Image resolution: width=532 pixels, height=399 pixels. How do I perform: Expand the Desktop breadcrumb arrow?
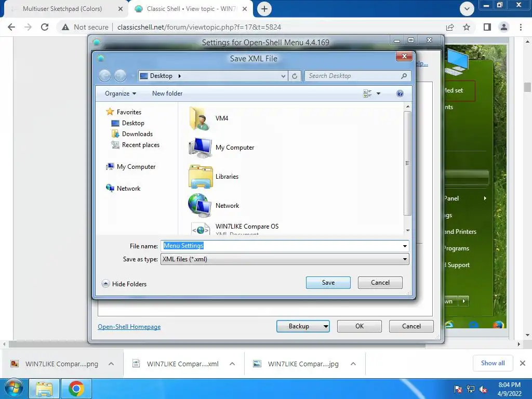point(179,76)
